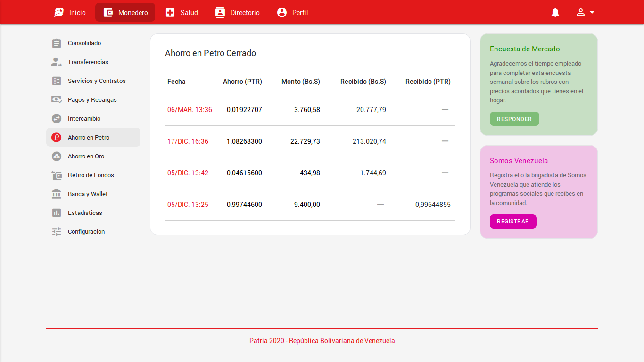Select the Transferencias person icon
This screenshot has width=644, height=362.
point(57,62)
